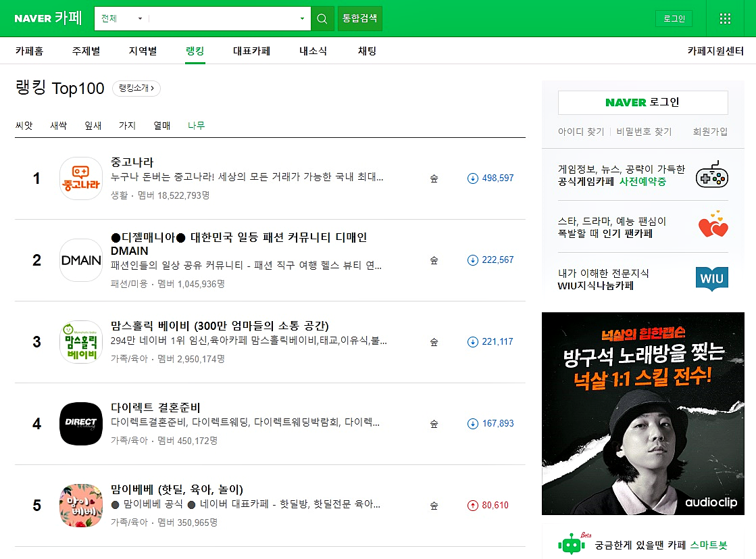The image size is (756, 559).
Task: Open the 다이렉트 결혼준비 cafe title
Action: (155, 408)
